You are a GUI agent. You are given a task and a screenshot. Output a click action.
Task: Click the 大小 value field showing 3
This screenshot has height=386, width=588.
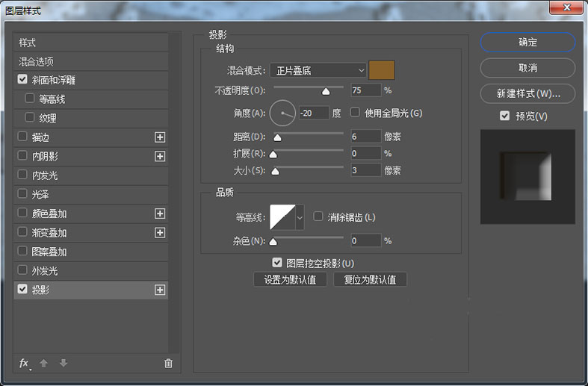coord(366,170)
